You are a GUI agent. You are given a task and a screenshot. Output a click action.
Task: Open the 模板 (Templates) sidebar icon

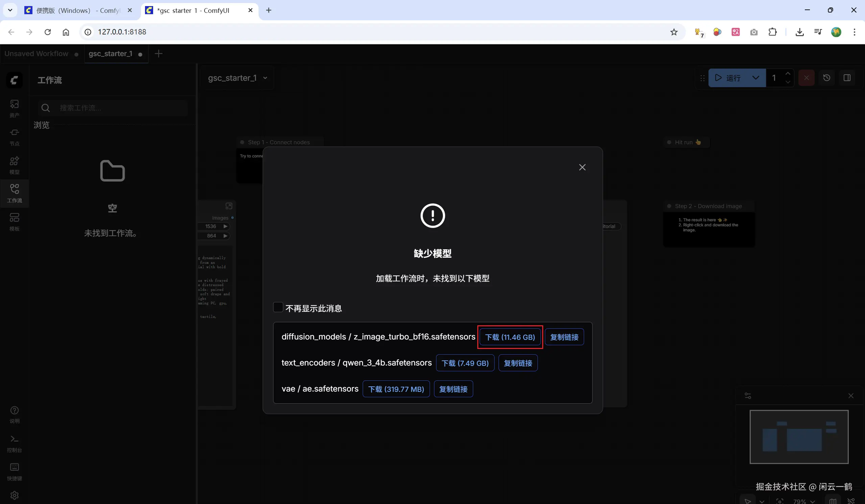coord(14,222)
